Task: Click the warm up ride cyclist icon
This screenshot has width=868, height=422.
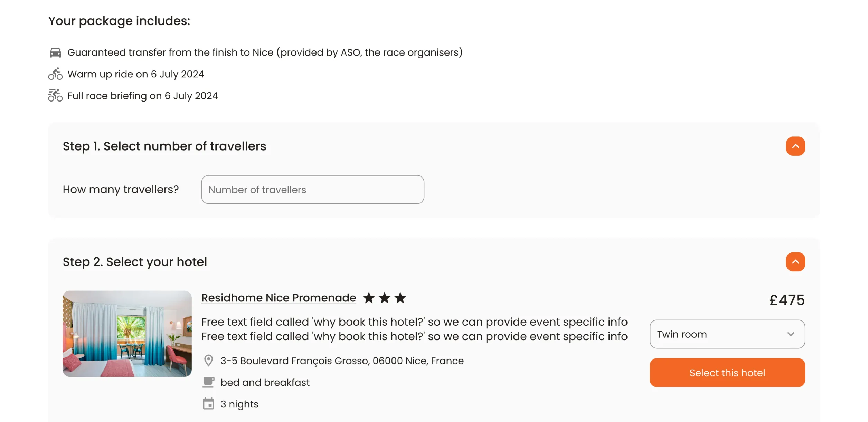Action: pos(55,74)
